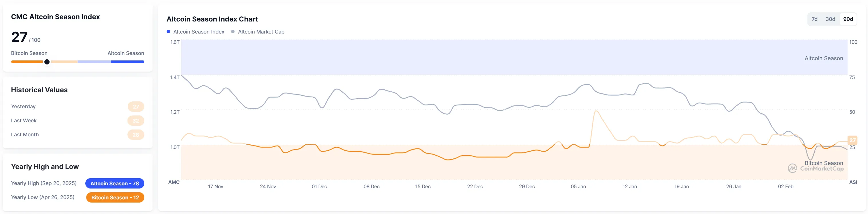Click the blue Altcoin Season Index legend dot
Image resolution: width=868 pixels, height=214 pixels.
point(168,32)
